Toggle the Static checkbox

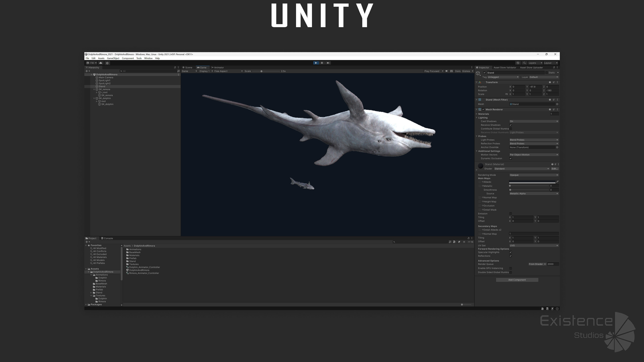[547, 73]
